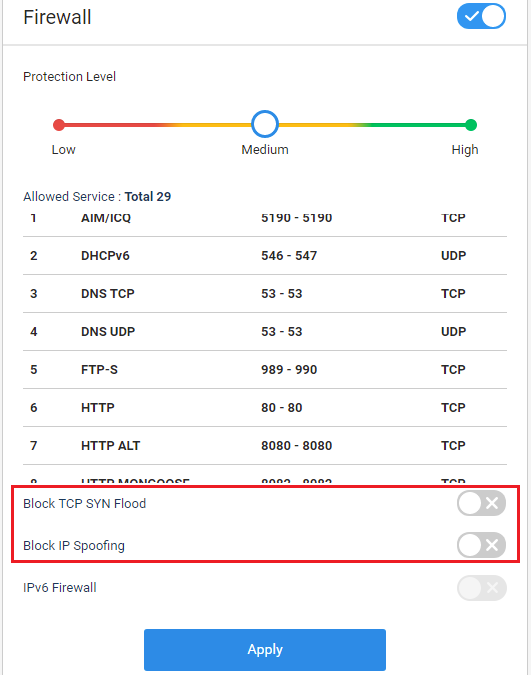Click the HTTP ALT service row
This screenshot has width=531, height=675.
coord(265,446)
